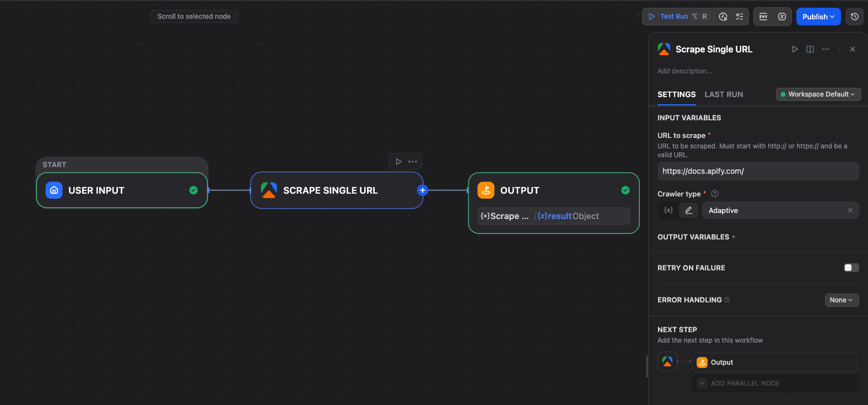
Task: Clear the Adaptive crawler type value
Action: 850,210
